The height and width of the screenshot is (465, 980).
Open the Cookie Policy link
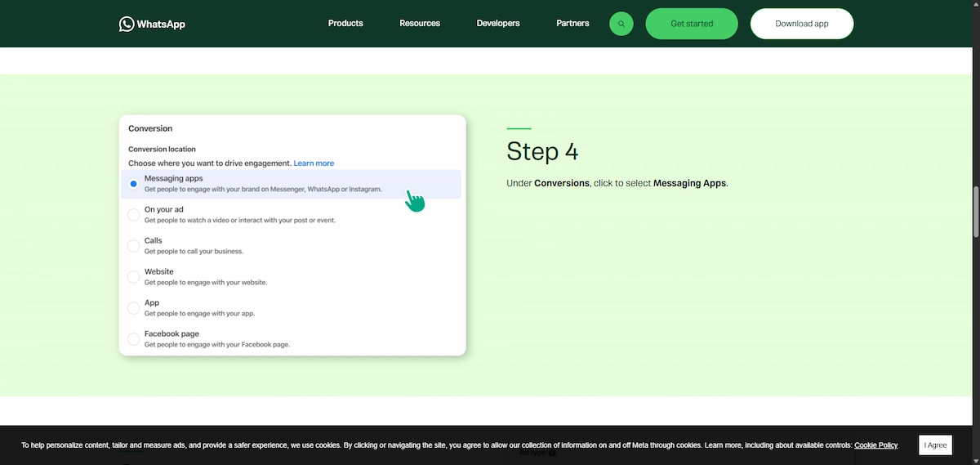875,445
